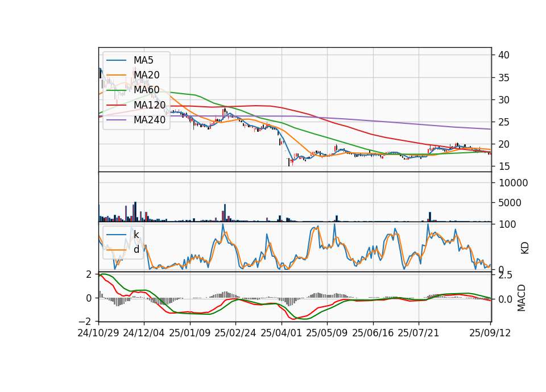This screenshot has width=546, height=392.
Task: Click the price axis value 25
Action: coord(504,122)
